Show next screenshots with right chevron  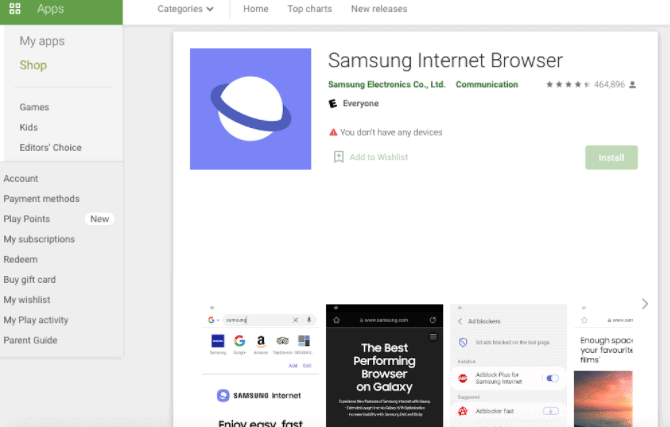tap(645, 304)
